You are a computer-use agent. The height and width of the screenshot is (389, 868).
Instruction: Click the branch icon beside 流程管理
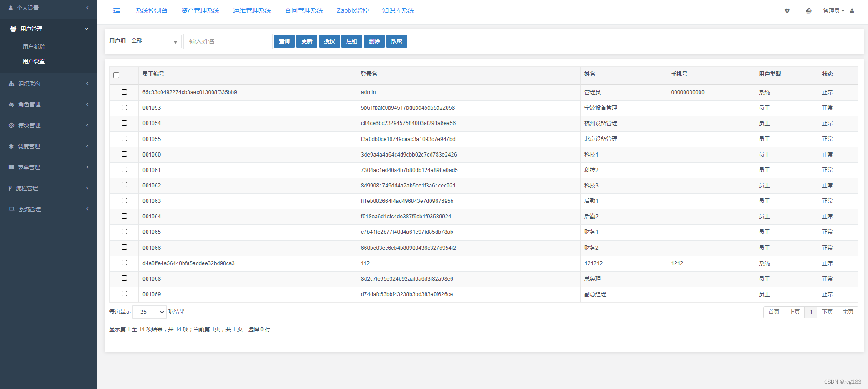pyautogui.click(x=10, y=188)
